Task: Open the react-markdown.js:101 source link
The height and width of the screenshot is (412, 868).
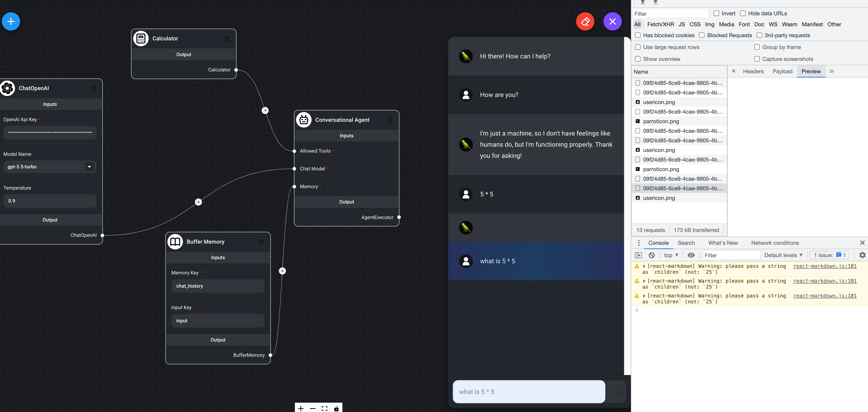Action: [825, 266]
